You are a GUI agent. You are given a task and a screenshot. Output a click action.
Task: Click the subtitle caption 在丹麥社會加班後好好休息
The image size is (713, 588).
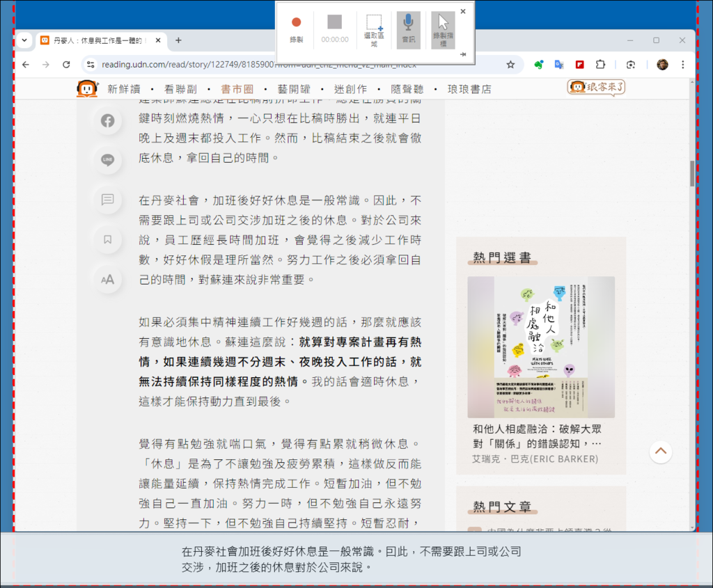point(351,559)
